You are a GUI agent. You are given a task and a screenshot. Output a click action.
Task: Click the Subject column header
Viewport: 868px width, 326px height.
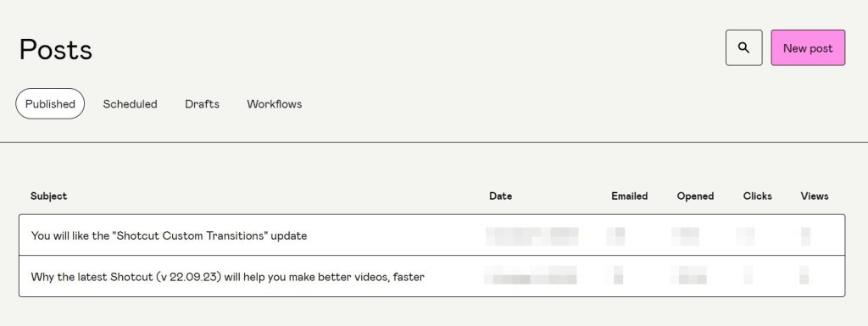coord(48,196)
